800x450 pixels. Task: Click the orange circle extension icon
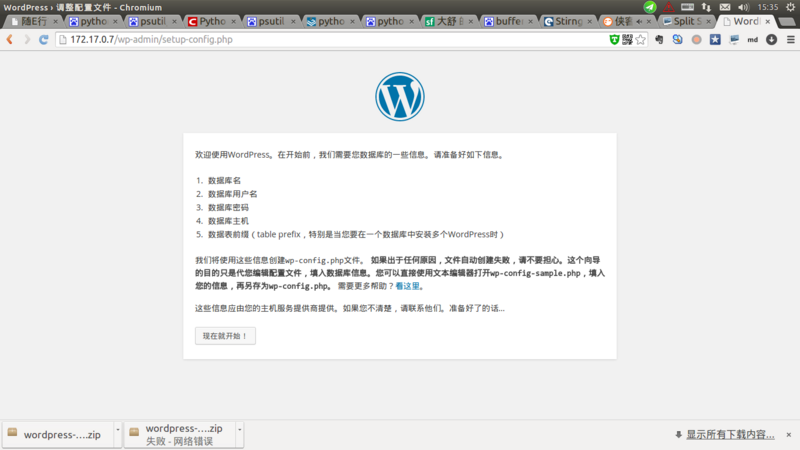pos(696,39)
